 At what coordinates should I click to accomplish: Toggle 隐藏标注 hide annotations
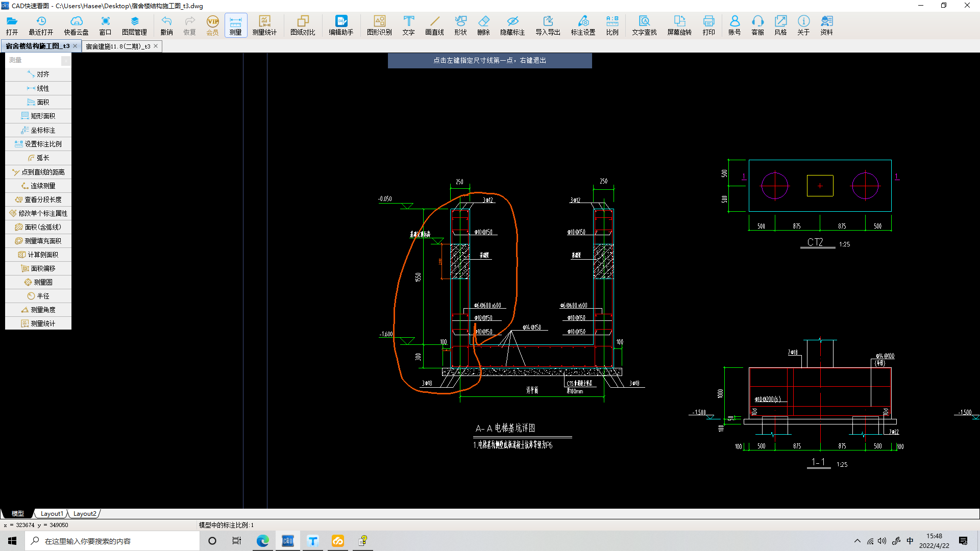[x=512, y=26]
